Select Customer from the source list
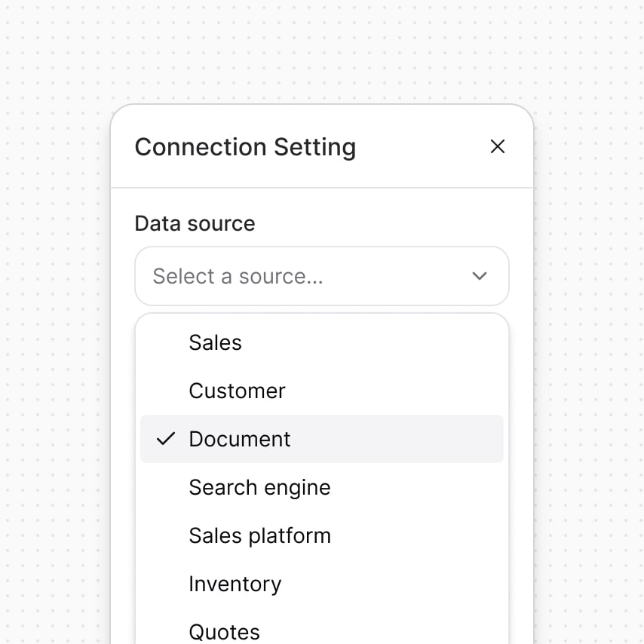 pyautogui.click(x=237, y=391)
